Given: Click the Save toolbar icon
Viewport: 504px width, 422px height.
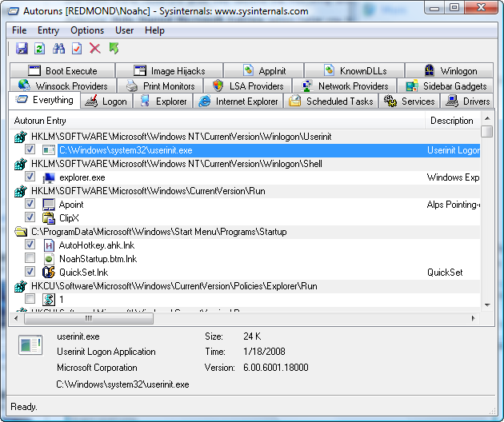Looking at the screenshot, I should pos(22,49).
